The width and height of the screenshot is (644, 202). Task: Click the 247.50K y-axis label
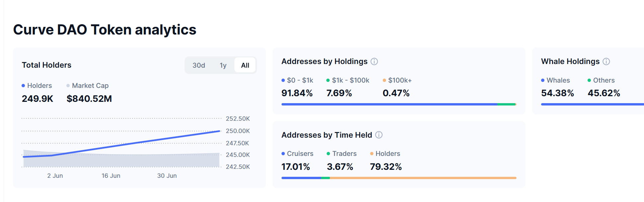237,143
